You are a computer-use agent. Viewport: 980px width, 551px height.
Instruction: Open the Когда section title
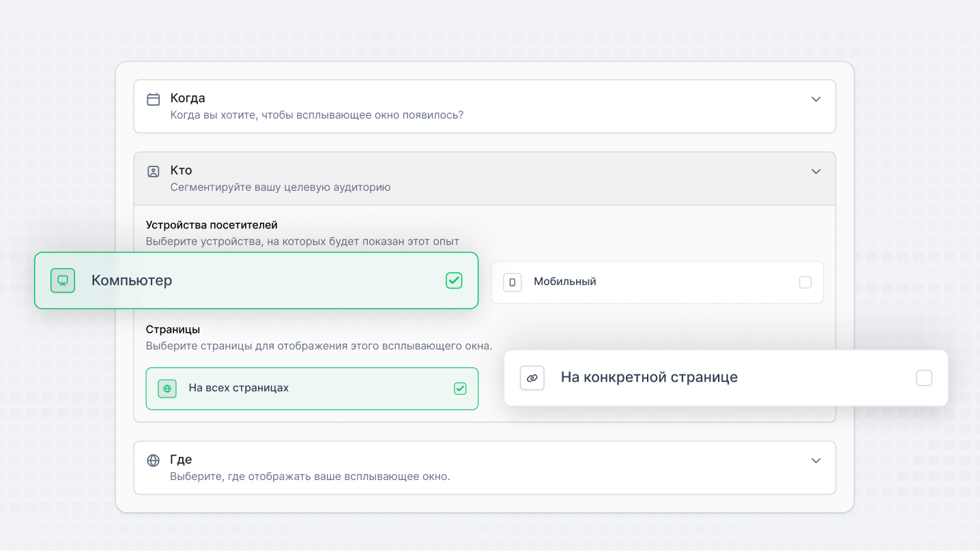coord(188,98)
